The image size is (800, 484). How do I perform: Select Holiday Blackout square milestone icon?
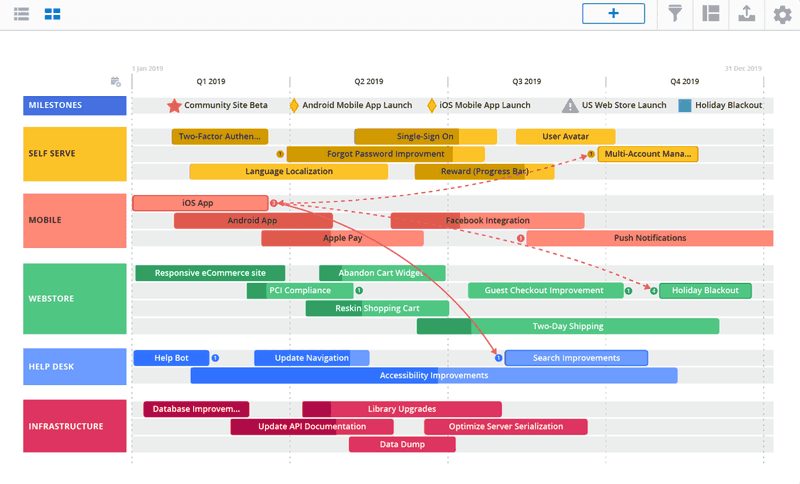pos(685,106)
